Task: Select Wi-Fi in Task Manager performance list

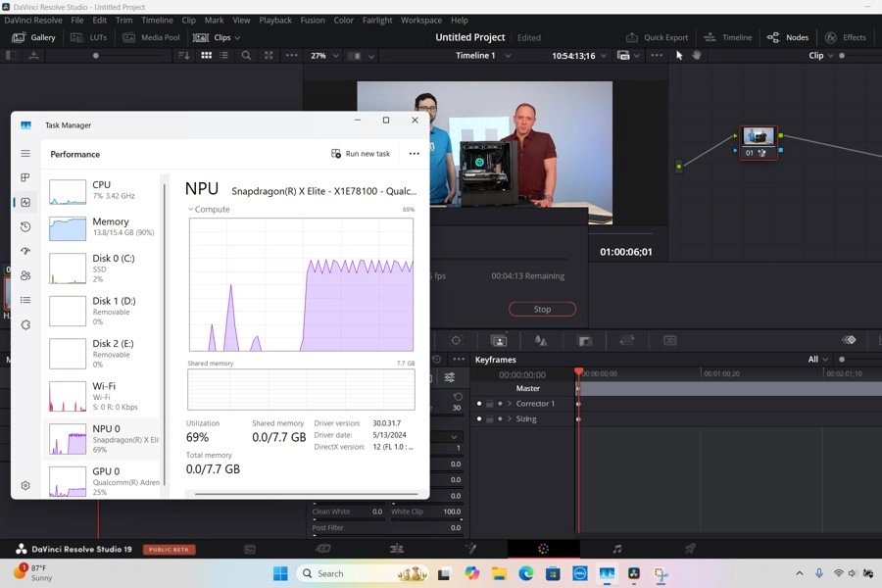Action: 102,396
